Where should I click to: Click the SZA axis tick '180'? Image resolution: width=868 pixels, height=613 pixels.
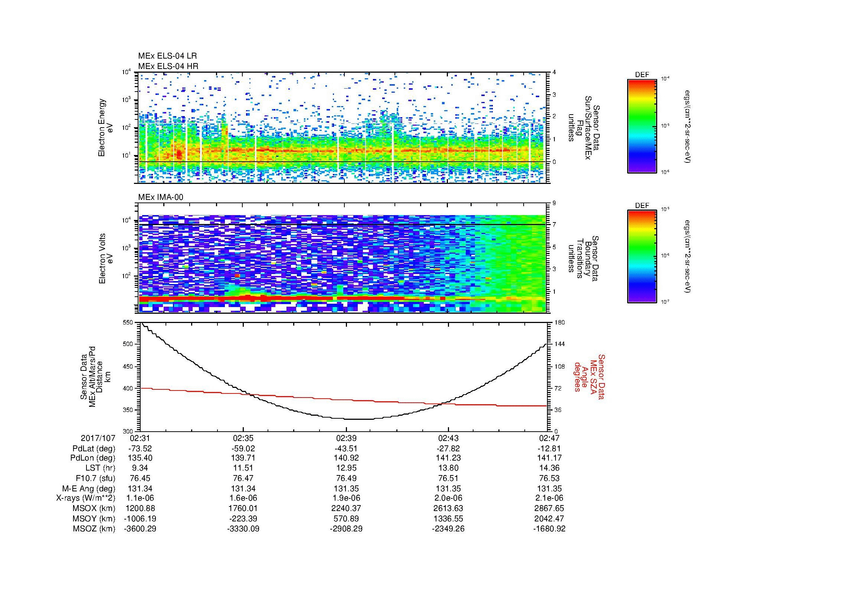pos(559,322)
